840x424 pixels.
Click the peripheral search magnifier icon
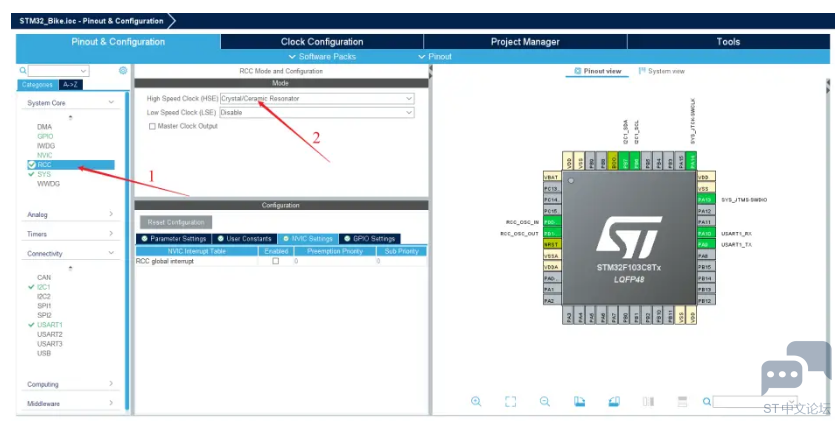[23, 70]
